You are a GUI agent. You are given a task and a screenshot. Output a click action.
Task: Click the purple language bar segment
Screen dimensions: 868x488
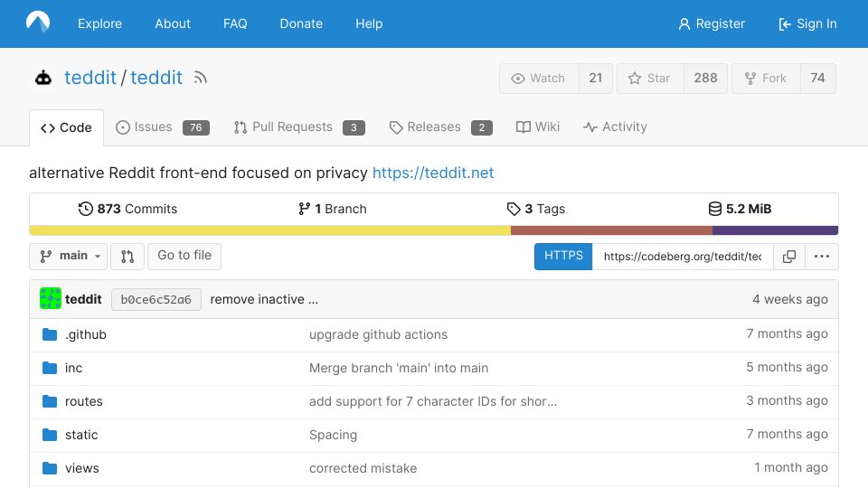[775, 230]
